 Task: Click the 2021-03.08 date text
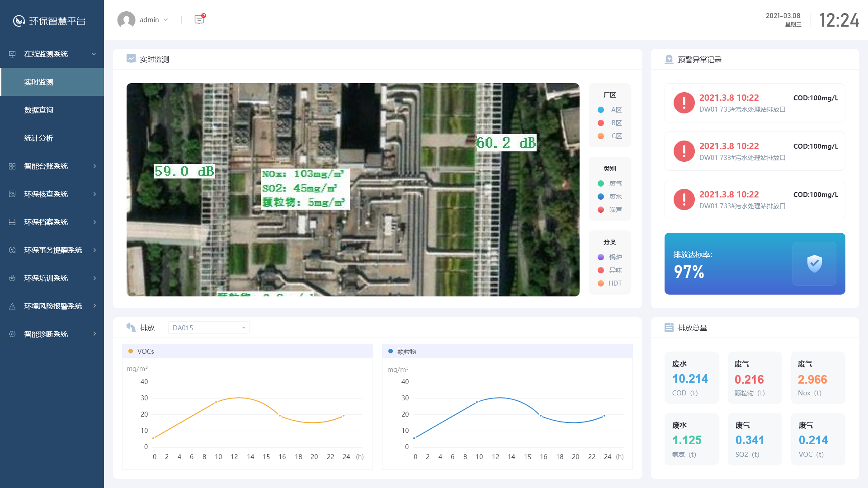pos(783,16)
